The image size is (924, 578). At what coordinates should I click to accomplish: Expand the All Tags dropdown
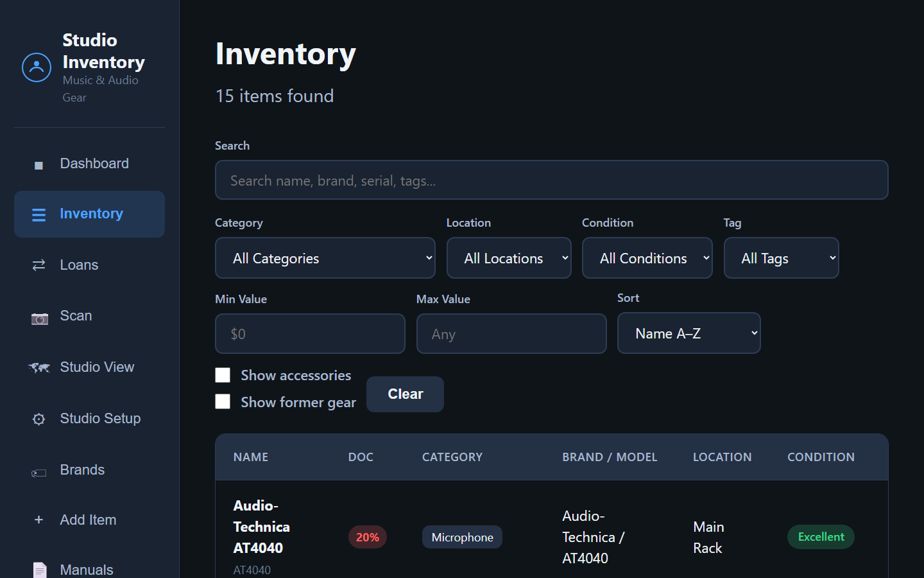point(782,258)
